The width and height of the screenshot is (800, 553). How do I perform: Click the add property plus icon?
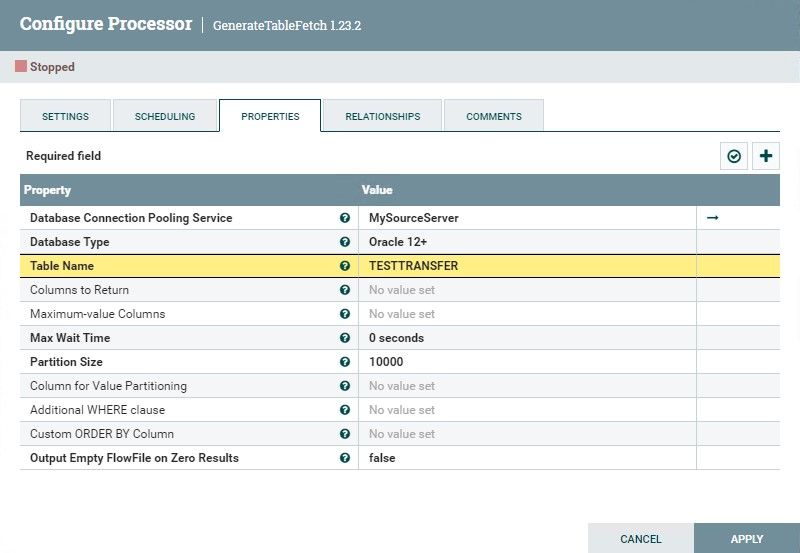click(x=766, y=156)
